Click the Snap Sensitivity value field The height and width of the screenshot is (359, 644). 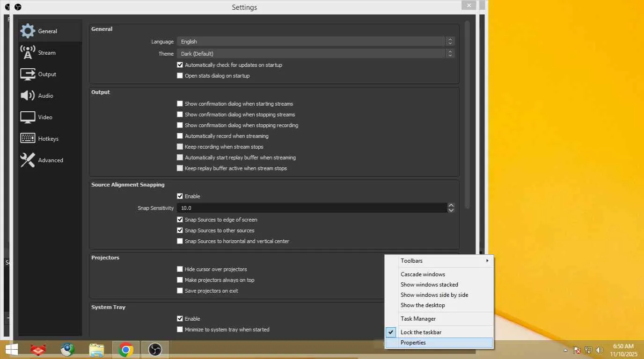coord(312,208)
